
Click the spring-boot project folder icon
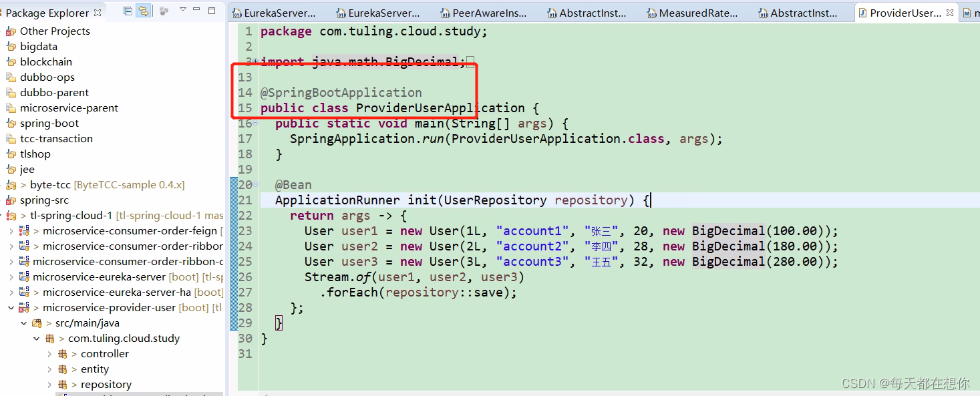coord(11,124)
